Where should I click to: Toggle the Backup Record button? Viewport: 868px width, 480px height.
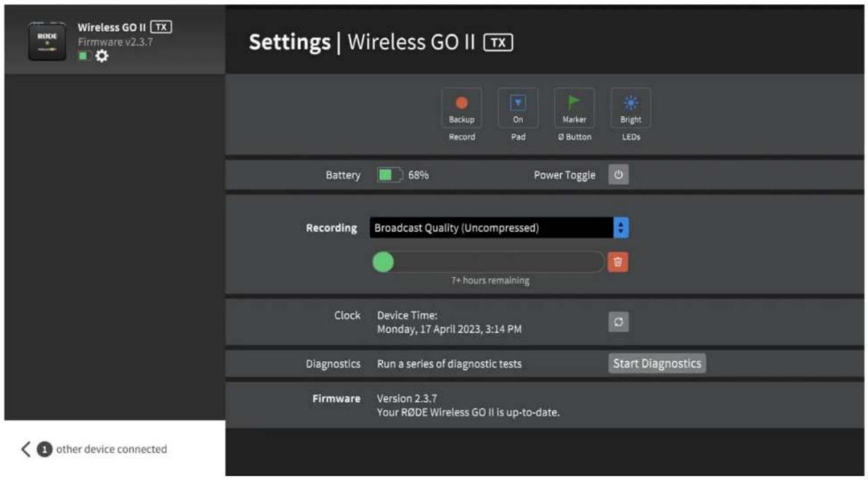462,109
